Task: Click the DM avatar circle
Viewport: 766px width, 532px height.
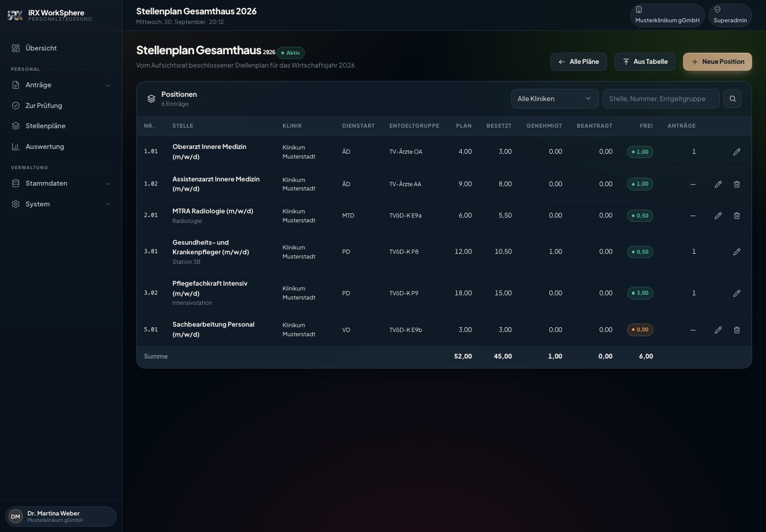Action: (x=15, y=517)
